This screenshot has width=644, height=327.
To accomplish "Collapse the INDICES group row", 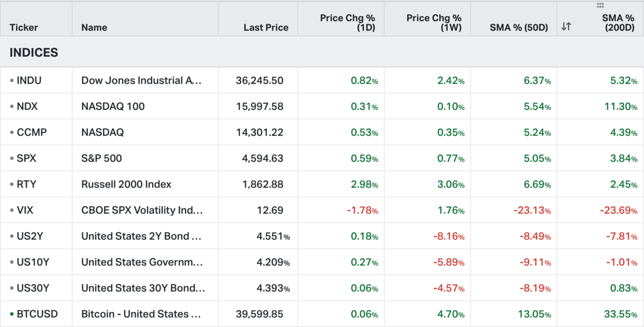I will [322, 52].
